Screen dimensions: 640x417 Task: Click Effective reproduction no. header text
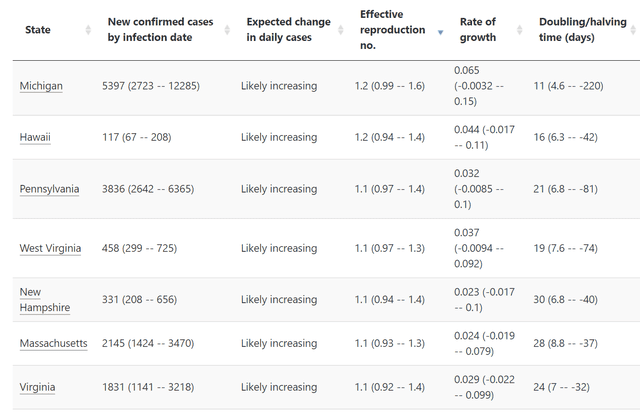click(x=392, y=30)
